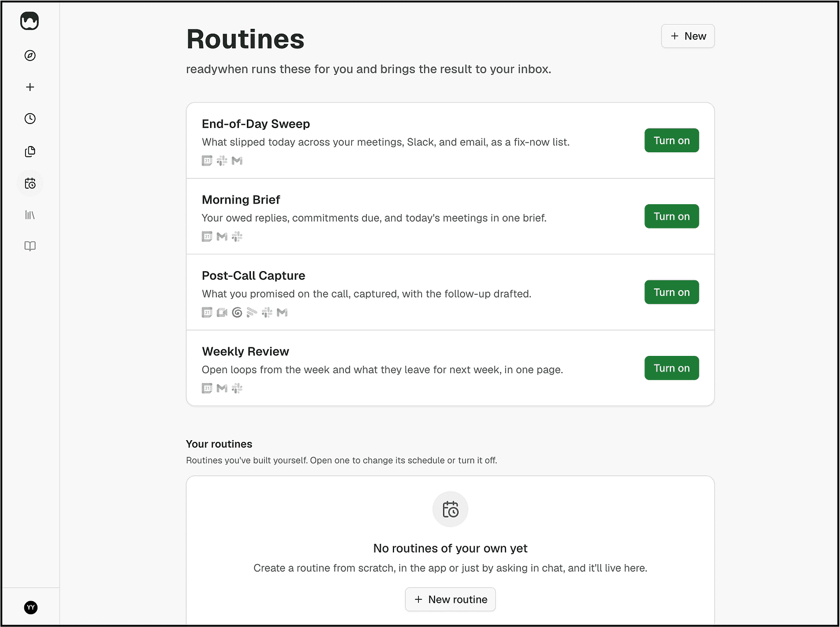Image resolution: width=840 pixels, height=627 pixels.
Task: Click the plus icon in sidebar
Action: (x=30, y=87)
